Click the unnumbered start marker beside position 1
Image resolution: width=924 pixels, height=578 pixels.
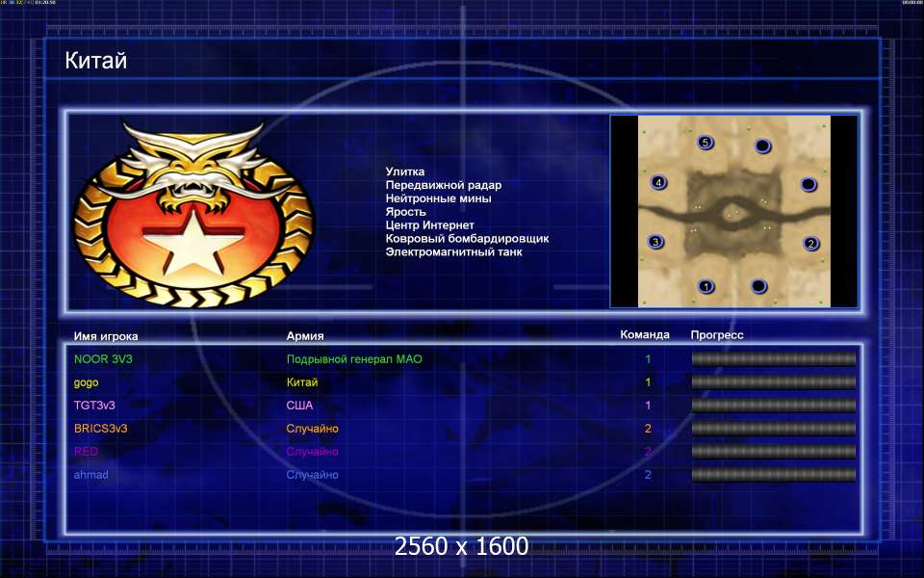pos(758,286)
